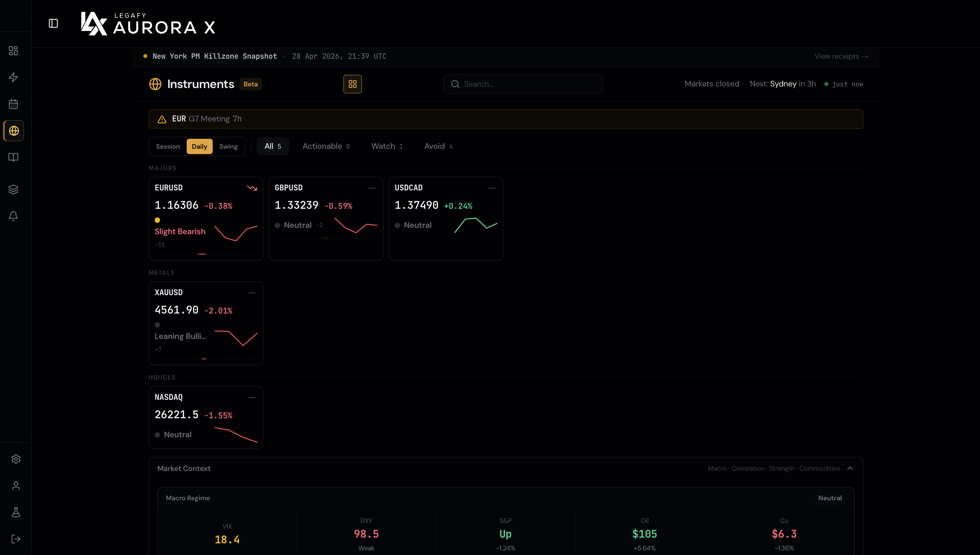Open the lab flask sidebar icon
Image resolution: width=980 pixels, height=555 pixels.
[16, 512]
